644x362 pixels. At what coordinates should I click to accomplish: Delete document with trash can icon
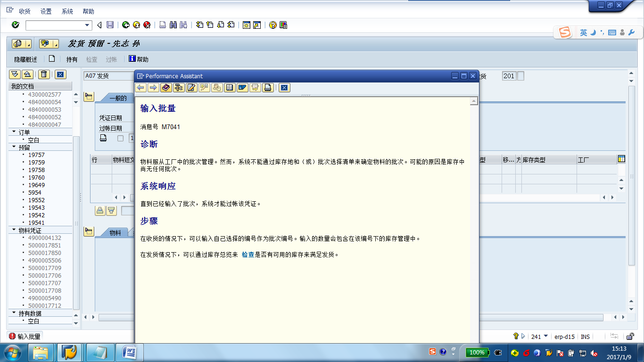click(x=44, y=74)
